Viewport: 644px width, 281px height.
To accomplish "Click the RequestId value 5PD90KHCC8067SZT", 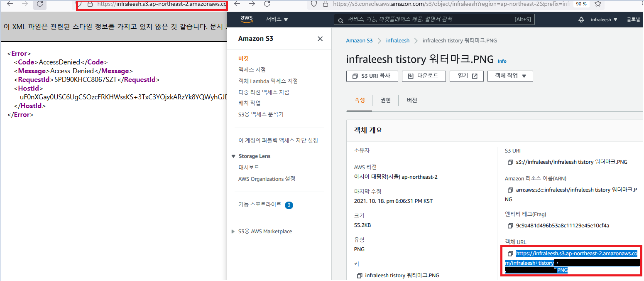I will point(86,80).
